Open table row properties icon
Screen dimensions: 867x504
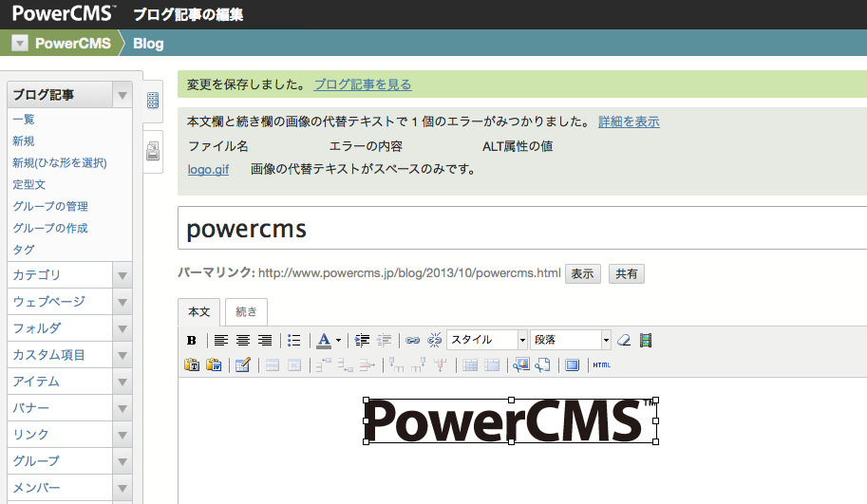click(273, 364)
